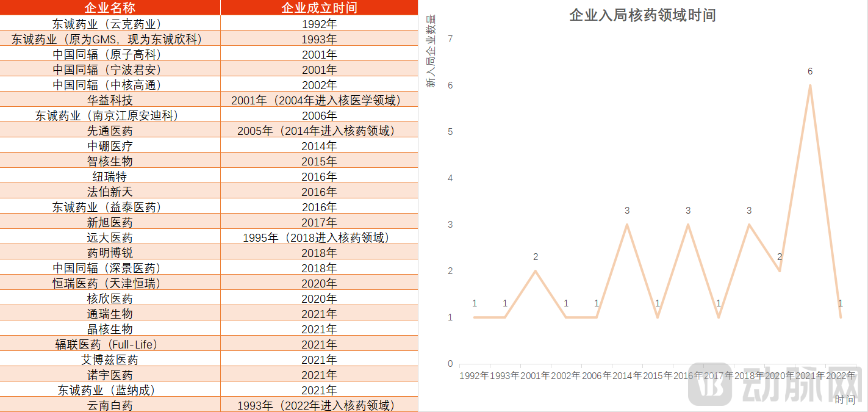Click the y-axis tick label 0
Image resolution: width=868 pixels, height=412 pixels.
click(x=450, y=363)
